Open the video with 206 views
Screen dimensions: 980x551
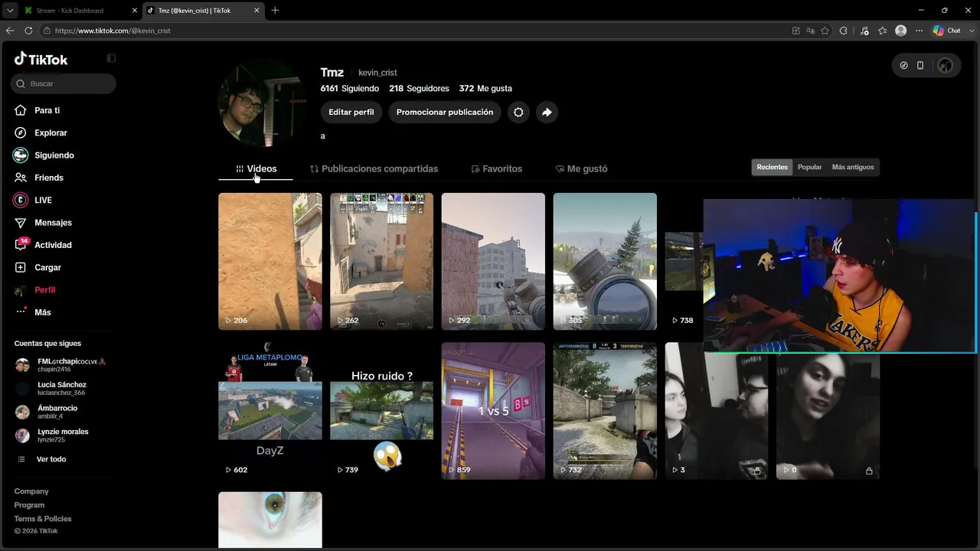click(270, 262)
